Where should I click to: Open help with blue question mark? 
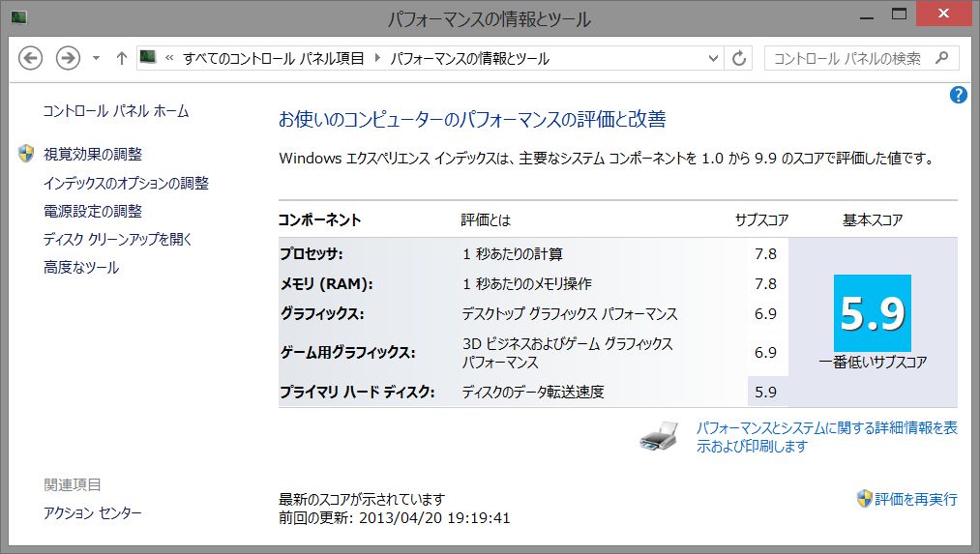click(958, 95)
